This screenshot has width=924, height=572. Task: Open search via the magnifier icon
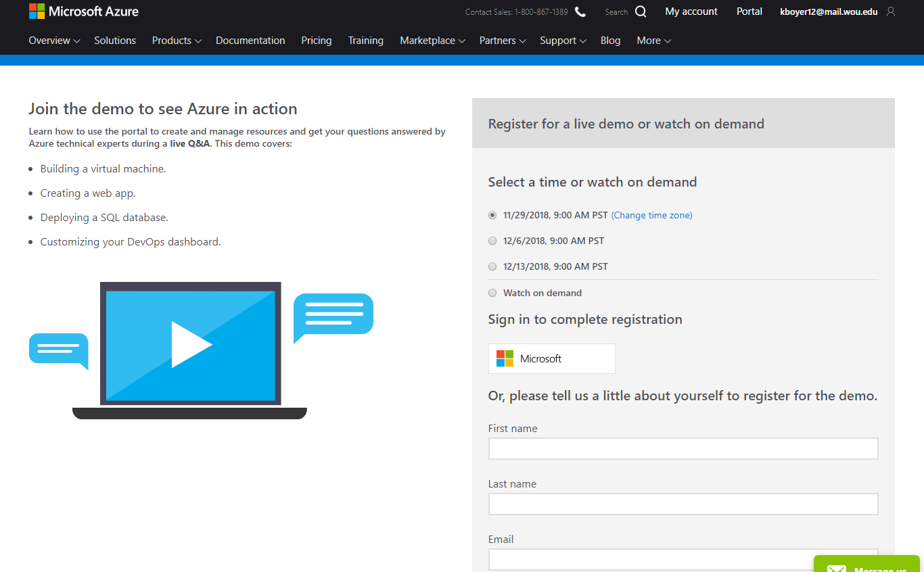[x=641, y=11]
